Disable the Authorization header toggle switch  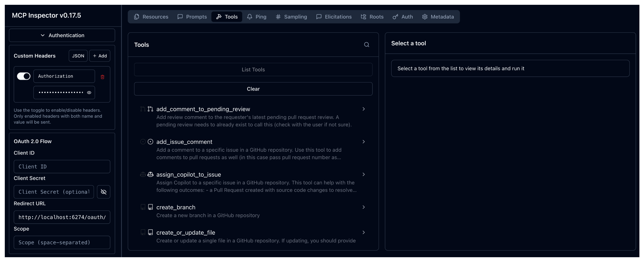[24, 76]
